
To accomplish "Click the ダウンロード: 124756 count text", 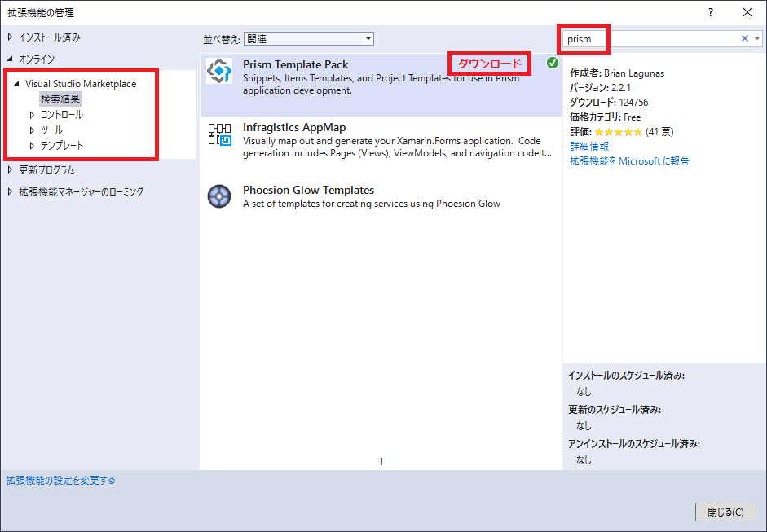I will 609,103.
